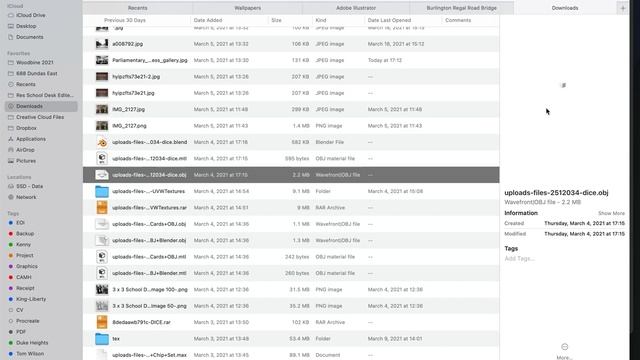This screenshot has height=360, width=640.
Task: Select the VWTextures.rar archive icon
Action: [102, 208]
